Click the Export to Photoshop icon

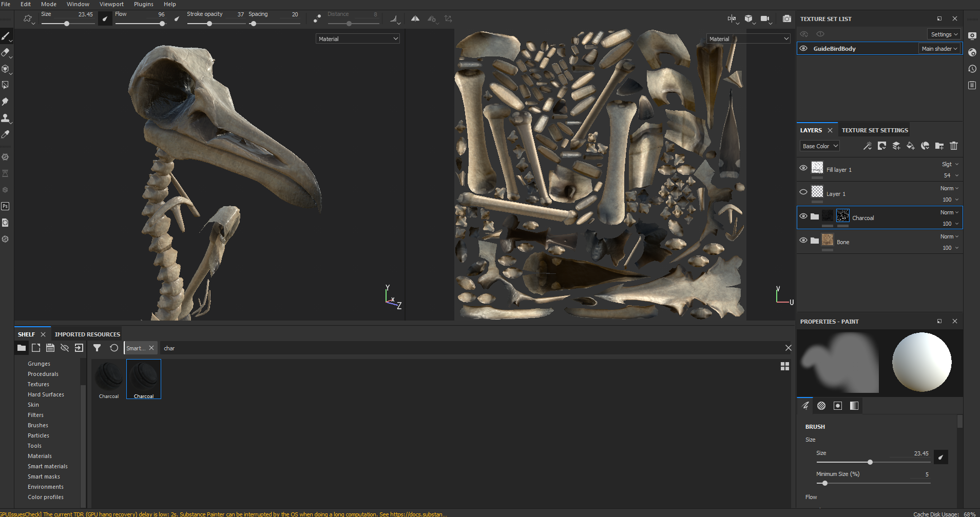(5, 206)
